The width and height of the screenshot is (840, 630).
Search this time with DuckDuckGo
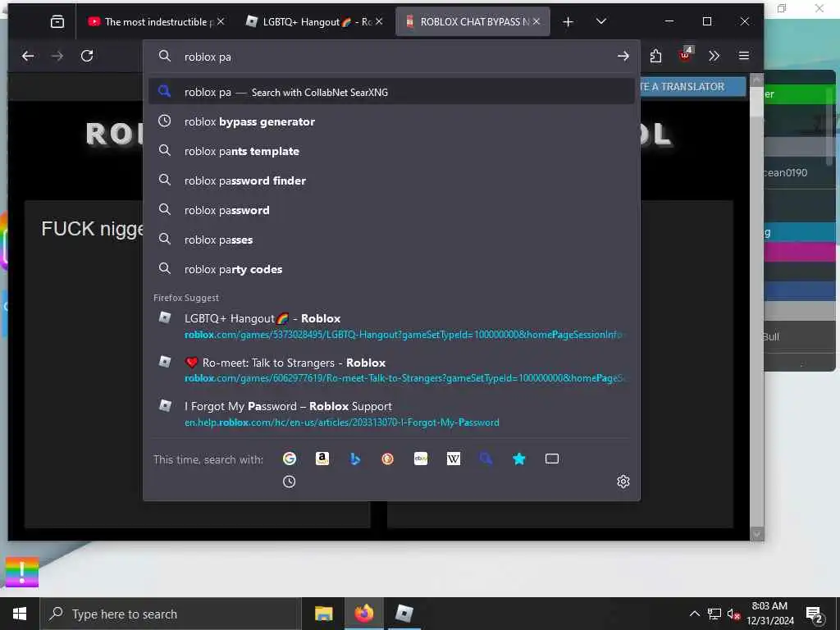point(387,459)
